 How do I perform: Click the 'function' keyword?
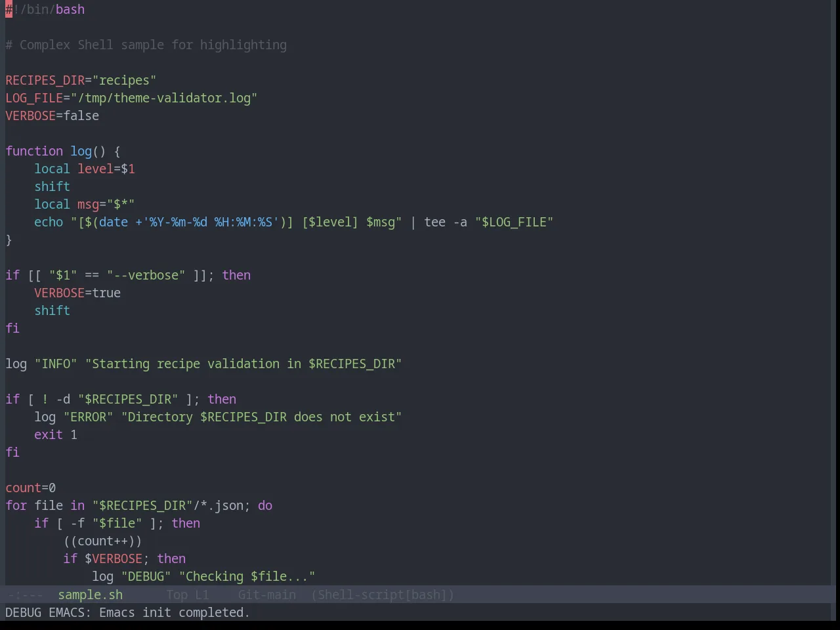(34, 151)
